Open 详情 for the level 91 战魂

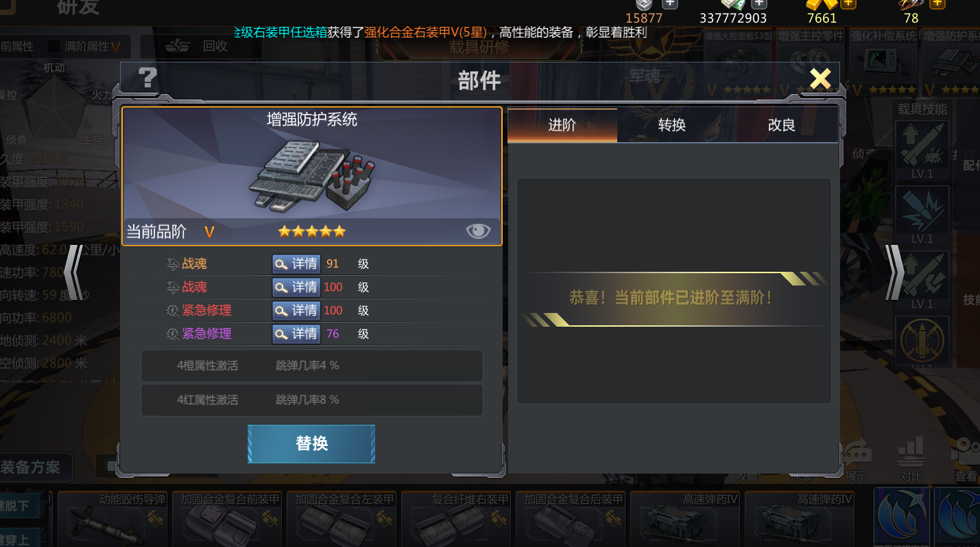pyautogui.click(x=296, y=264)
